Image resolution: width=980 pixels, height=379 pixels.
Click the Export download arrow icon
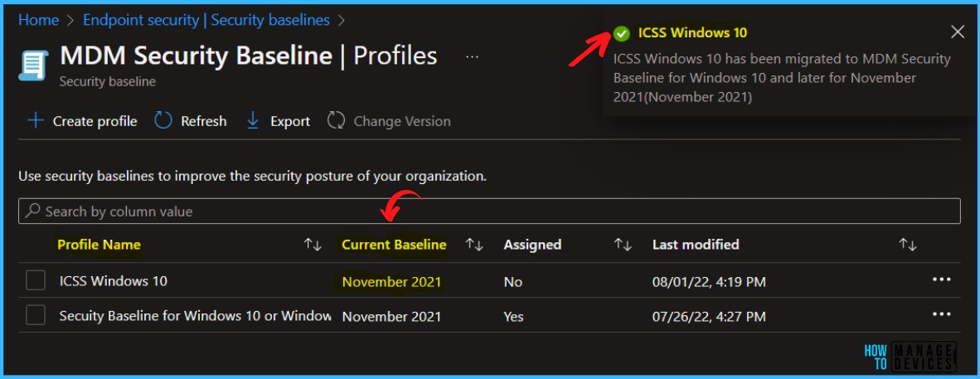point(253,121)
